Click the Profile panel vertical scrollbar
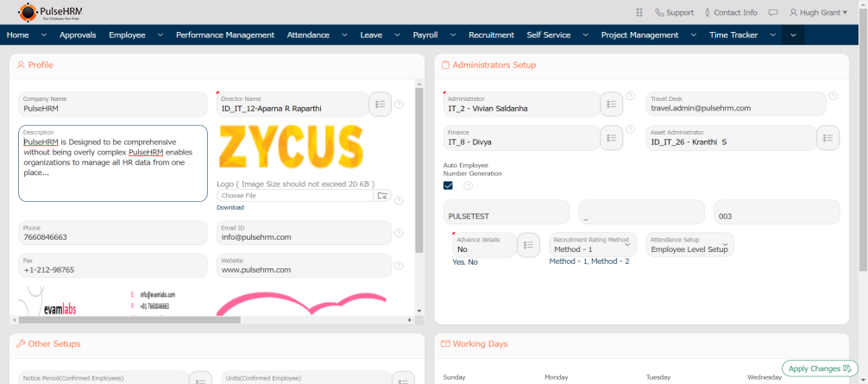Image resolution: width=868 pixels, height=384 pixels. [x=419, y=173]
